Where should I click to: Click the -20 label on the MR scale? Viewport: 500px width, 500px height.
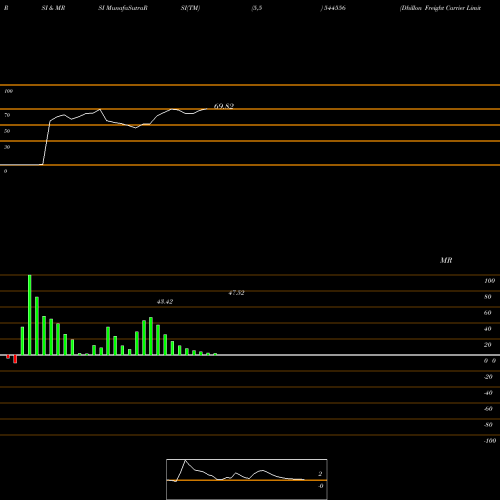pyautogui.click(x=488, y=377)
